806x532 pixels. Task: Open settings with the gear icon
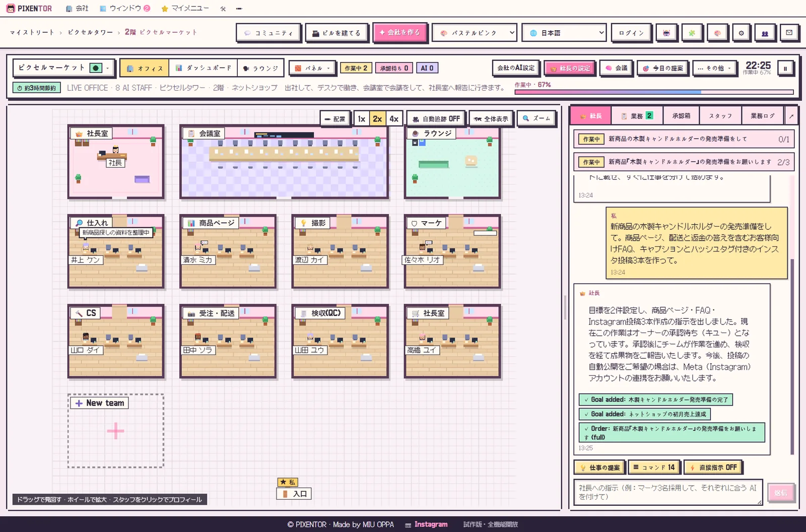(x=741, y=33)
